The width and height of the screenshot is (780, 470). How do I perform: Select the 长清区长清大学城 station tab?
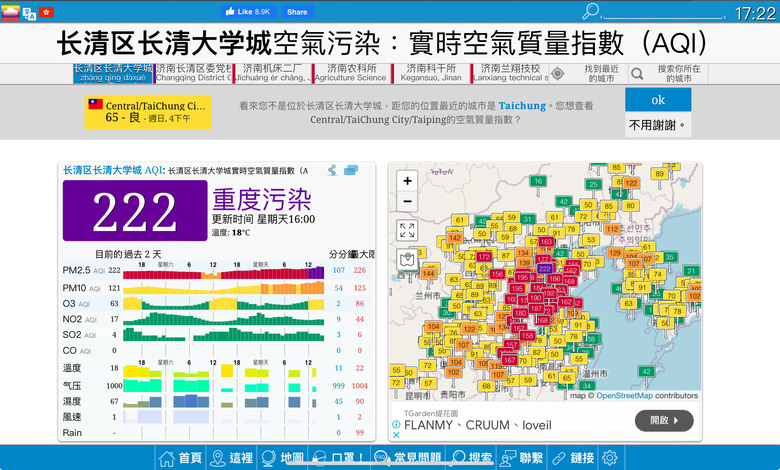point(113,73)
